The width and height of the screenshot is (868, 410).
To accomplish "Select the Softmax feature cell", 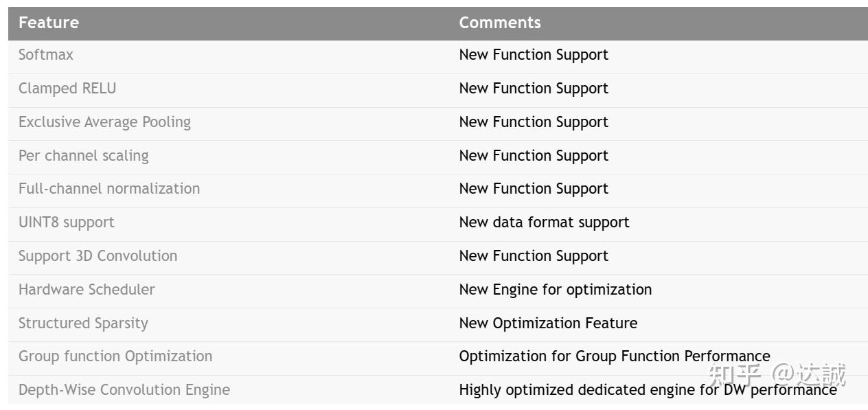I will pyautogui.click(x=45, y=55).
